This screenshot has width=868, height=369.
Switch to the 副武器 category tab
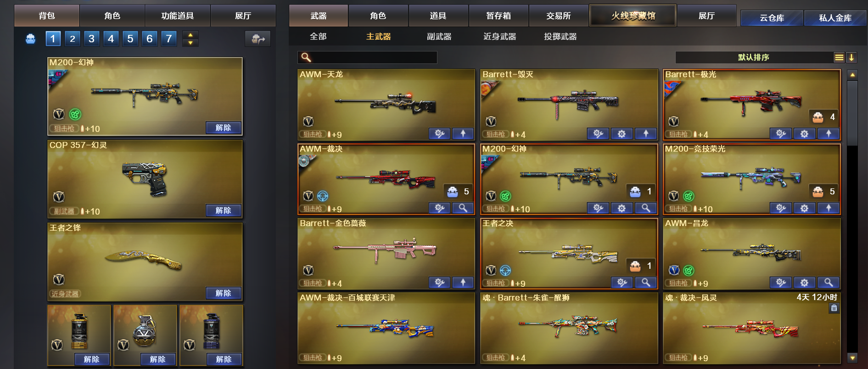pos(439,36)
